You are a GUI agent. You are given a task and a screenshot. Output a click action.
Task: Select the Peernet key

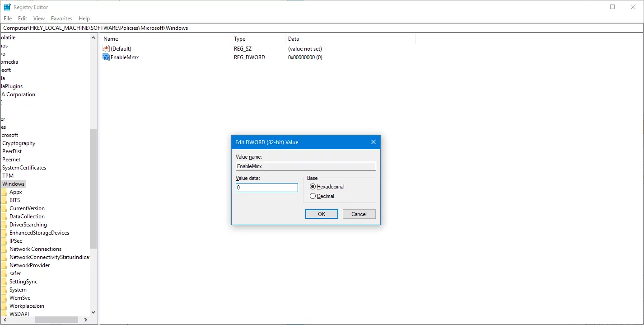pos(11,160)
